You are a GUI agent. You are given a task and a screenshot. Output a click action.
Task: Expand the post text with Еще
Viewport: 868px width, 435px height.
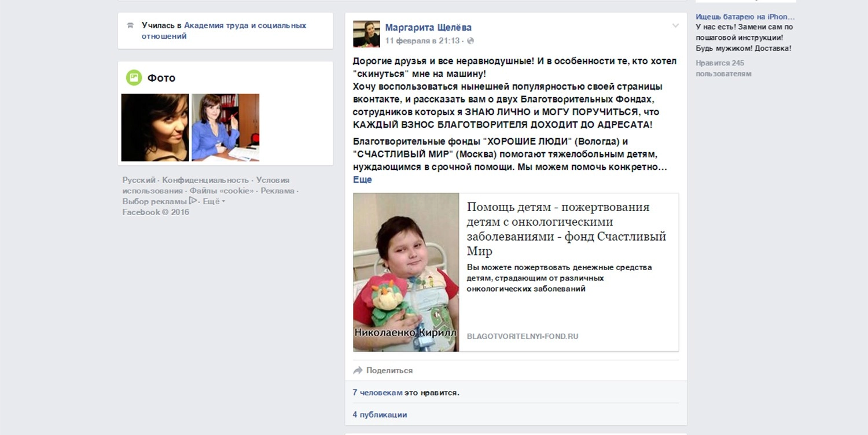point(362,180)
